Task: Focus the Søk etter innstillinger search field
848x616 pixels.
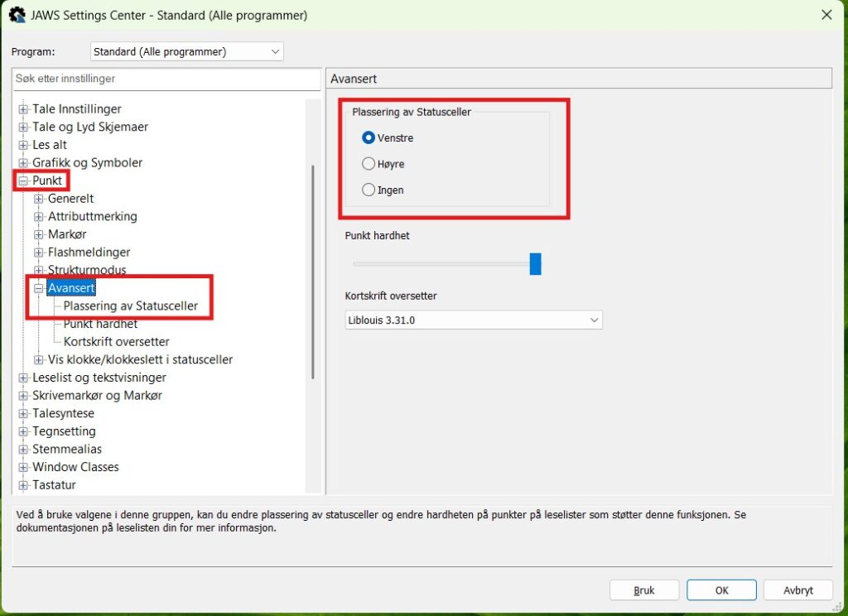Action: [166, 79]
